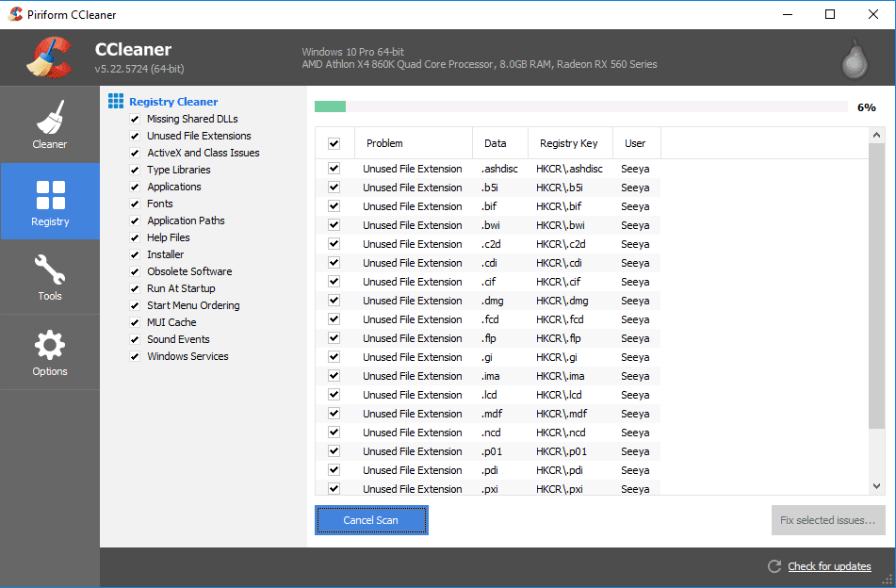The height and width of the screenshot is (588, 896).
Task: Open the Cleaner section broom icon
Action: [50, 116]
